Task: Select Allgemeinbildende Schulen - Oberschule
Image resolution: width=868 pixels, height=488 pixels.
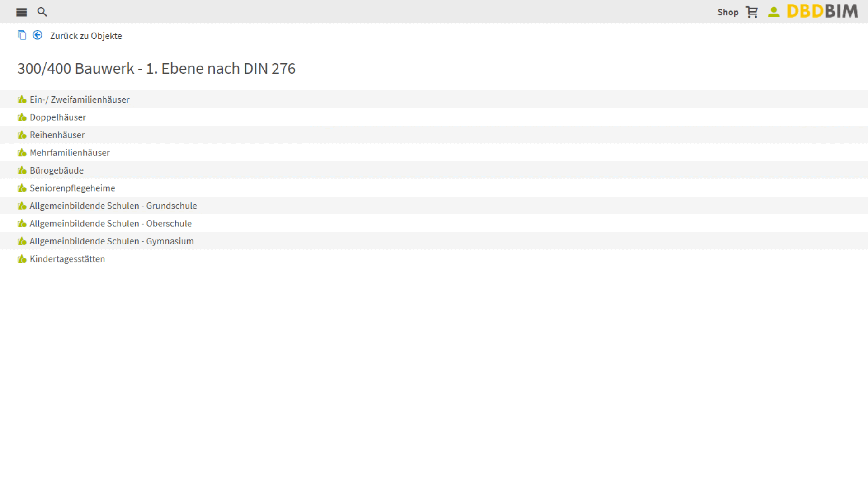Action: click(110, 224)
